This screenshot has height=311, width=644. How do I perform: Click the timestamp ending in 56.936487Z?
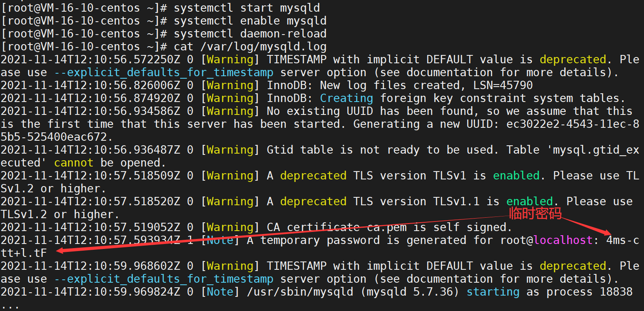click(90, 149)
